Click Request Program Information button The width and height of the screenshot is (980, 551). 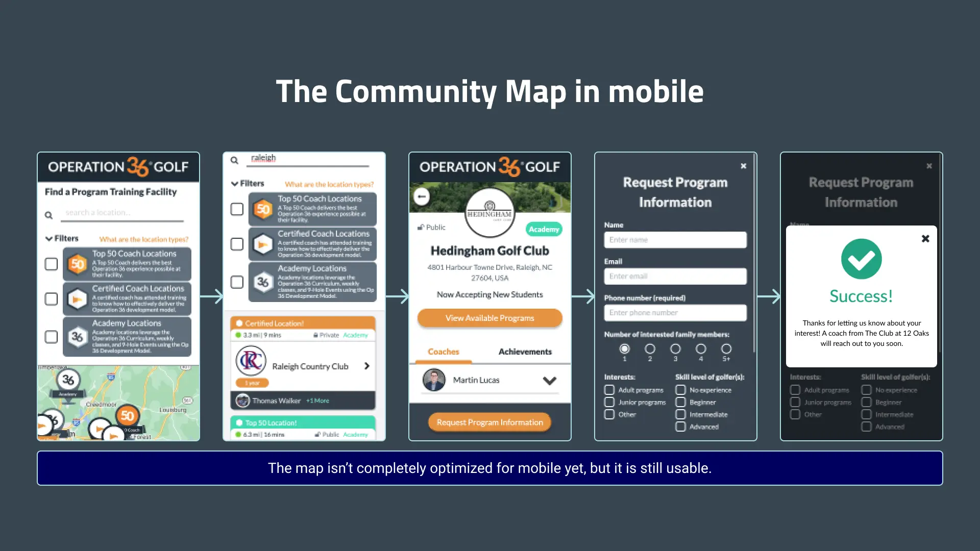(489, 422)
